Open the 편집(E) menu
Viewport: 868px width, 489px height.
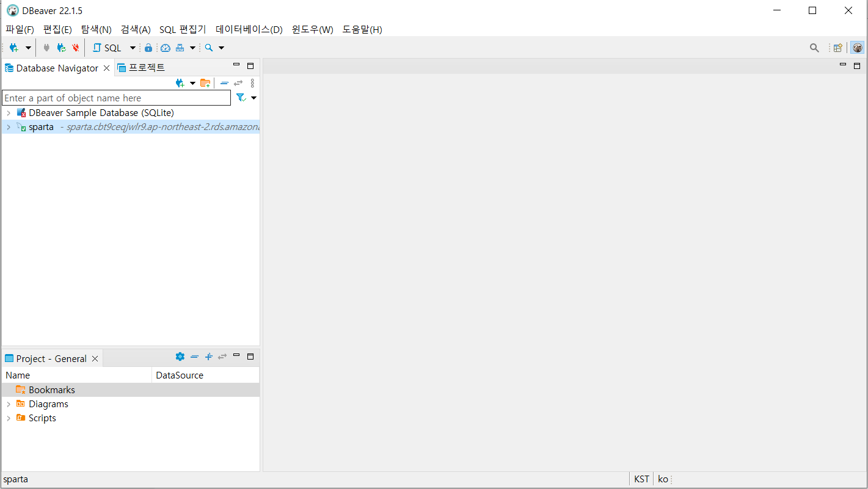tap(57, 29)
